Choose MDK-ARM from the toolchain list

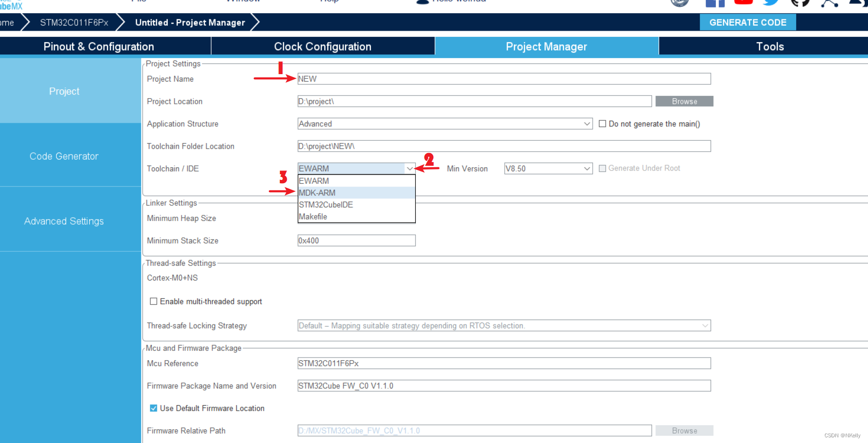tap(356, 193)
